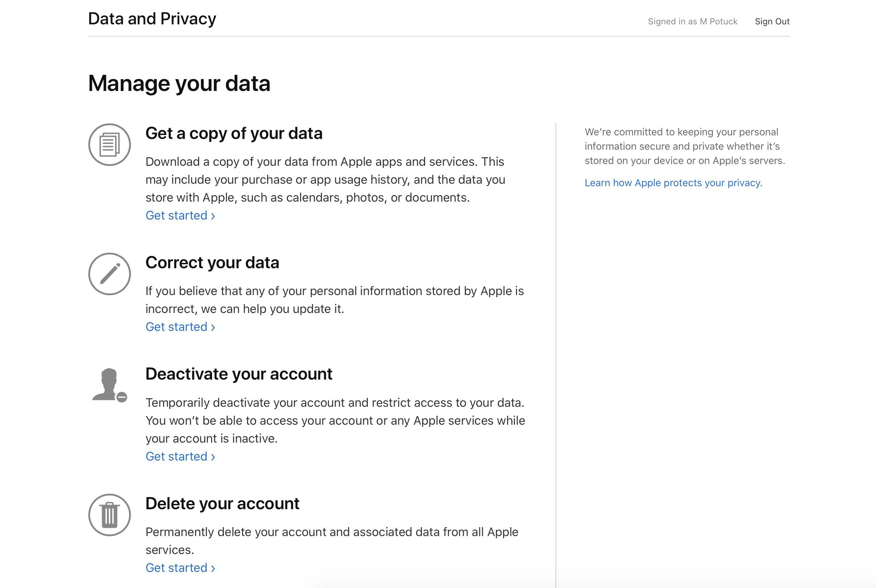
Task: Click the Delete your account heading
Action: click(222, 503)
